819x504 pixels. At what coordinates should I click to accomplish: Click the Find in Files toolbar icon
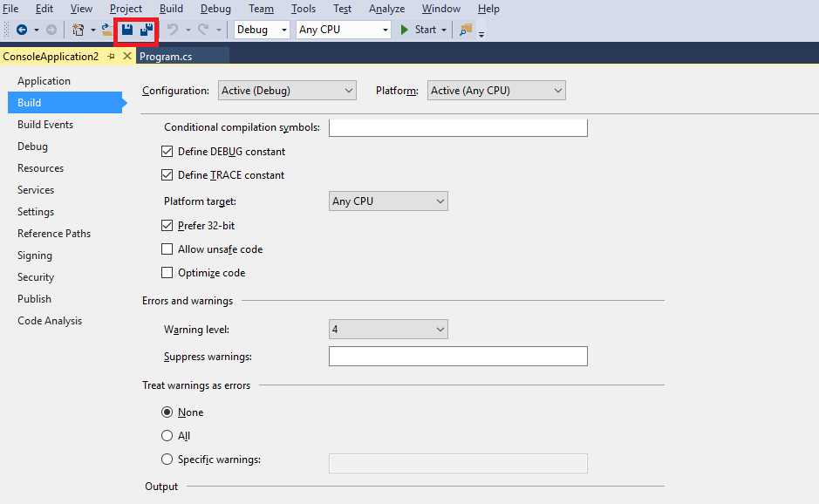pyautogui.click(x=466, y=30)
